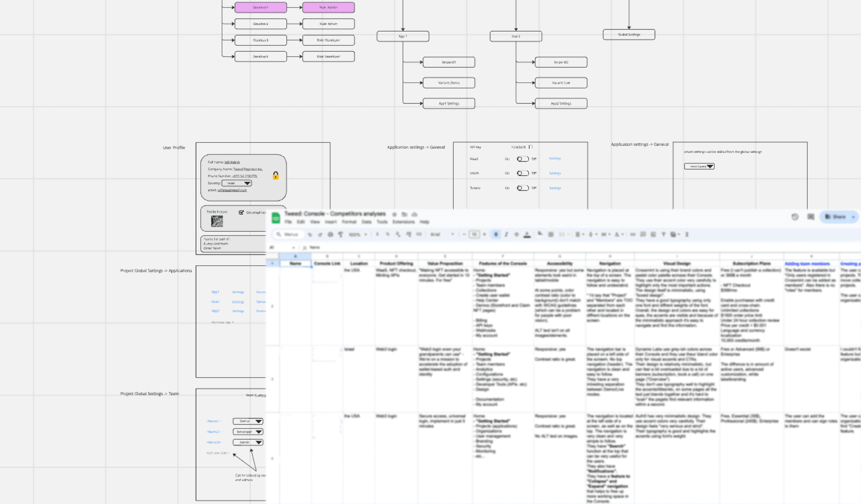Image resolution: width=861 pixels, height=504 pixels.
Task: Click the Italic formatting icon
Action: 506,234
